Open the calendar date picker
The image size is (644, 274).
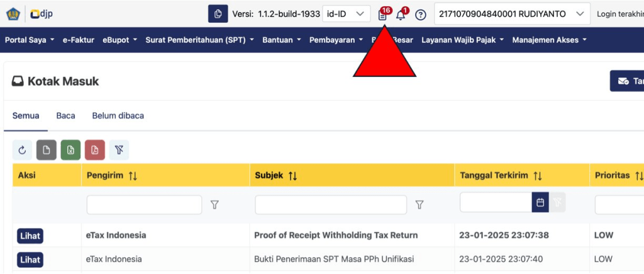click(x=540, y=202)
